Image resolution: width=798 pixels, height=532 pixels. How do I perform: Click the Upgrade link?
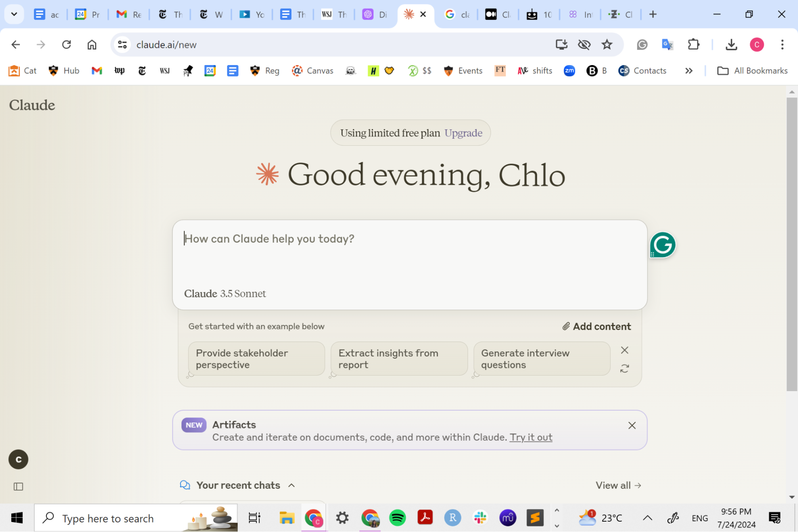point(463,133)
